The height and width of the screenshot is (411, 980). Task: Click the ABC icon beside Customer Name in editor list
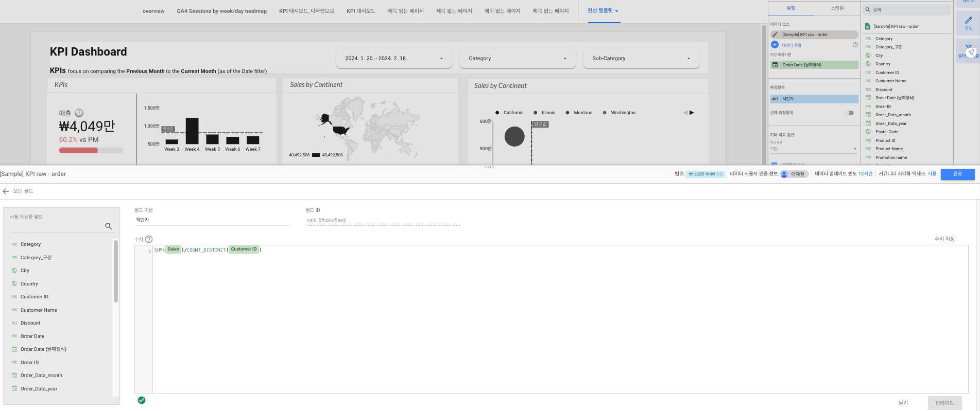point(14,310)
